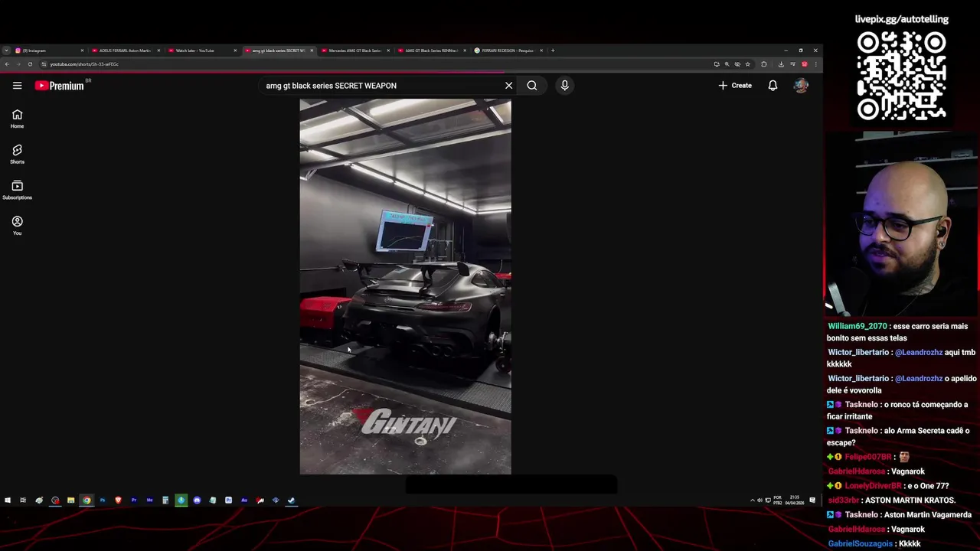This screenshot has height=551, width=980.
Task: Open browser extensions puzzle icon
Action: tap(763, 64)
